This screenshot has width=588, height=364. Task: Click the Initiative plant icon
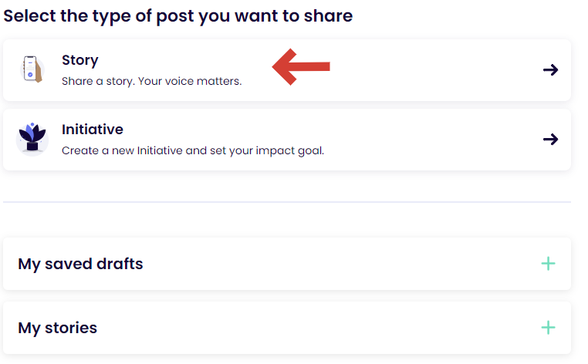tap(32, 140)
